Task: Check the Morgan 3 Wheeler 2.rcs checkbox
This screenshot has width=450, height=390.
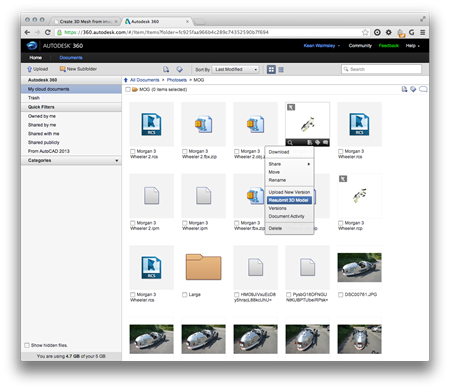Action: (133, 151)
